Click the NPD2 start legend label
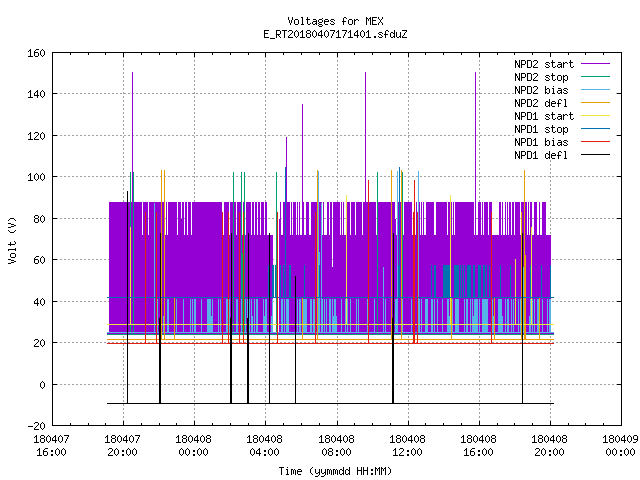The height and width of the screenshot is (480, 640). [x=544, y=64]
